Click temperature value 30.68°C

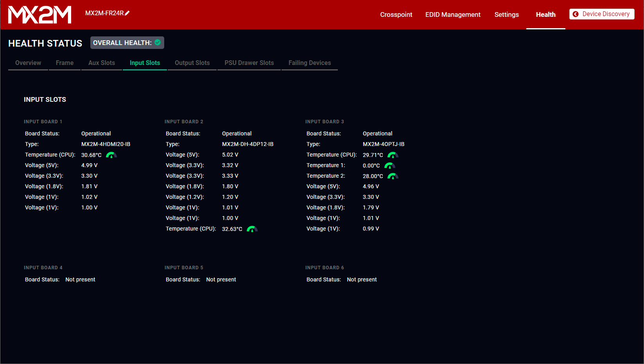91,155
